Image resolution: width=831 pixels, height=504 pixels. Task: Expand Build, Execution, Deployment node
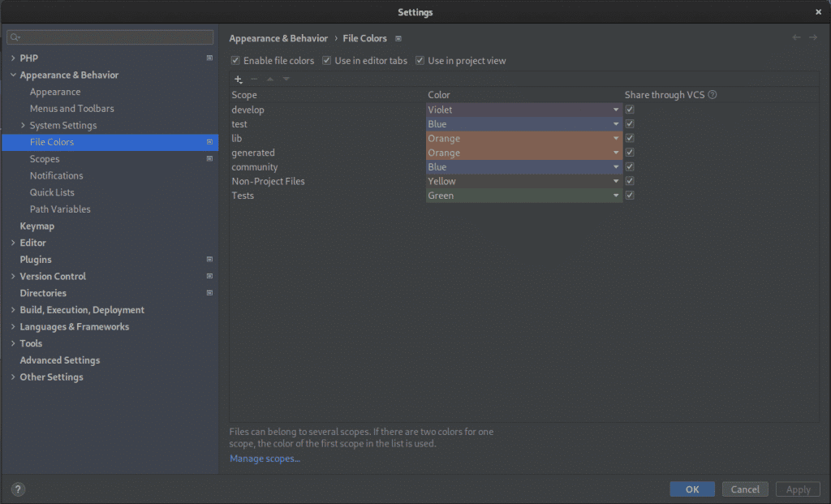13,309
